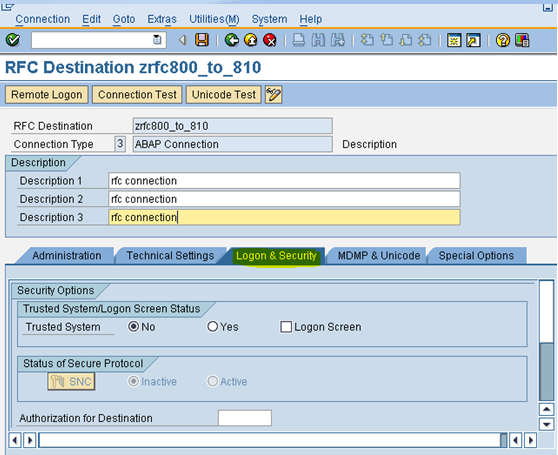Click the Create Shortcut icon
The height and width of the screenshot is (455, 558).
(x=473, y=40)
